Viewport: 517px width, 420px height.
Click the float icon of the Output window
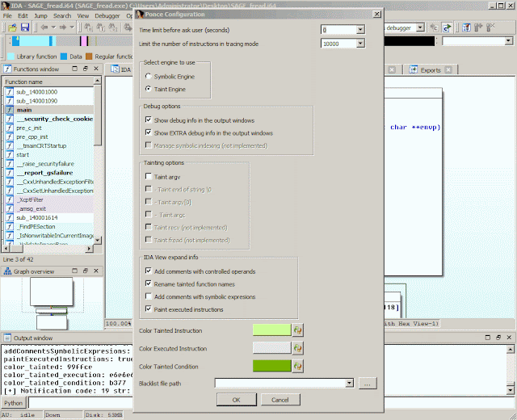click(498, 338)
